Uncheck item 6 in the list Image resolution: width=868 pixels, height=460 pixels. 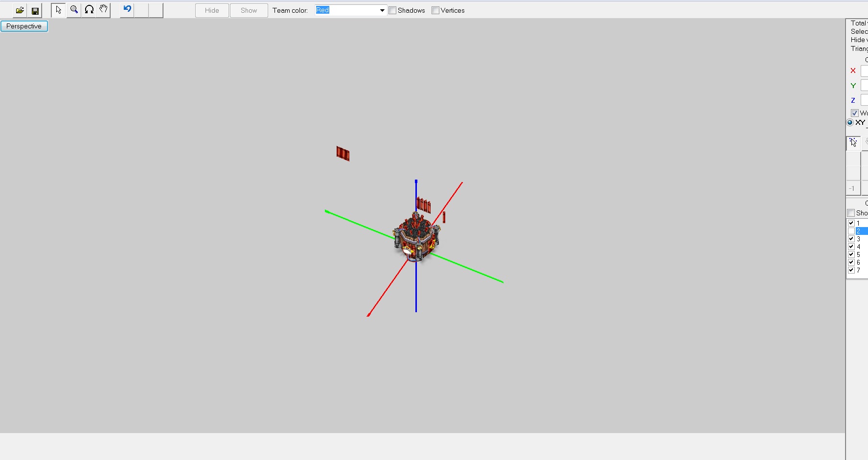(851, 262)
